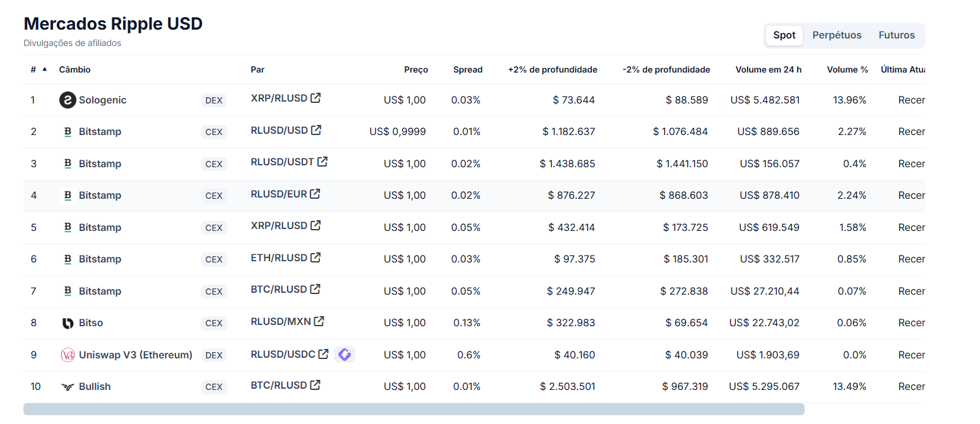Screen dimensions: 980x424
Task: Switch to the Futuros tab
Action: click(x=897, y=35)
